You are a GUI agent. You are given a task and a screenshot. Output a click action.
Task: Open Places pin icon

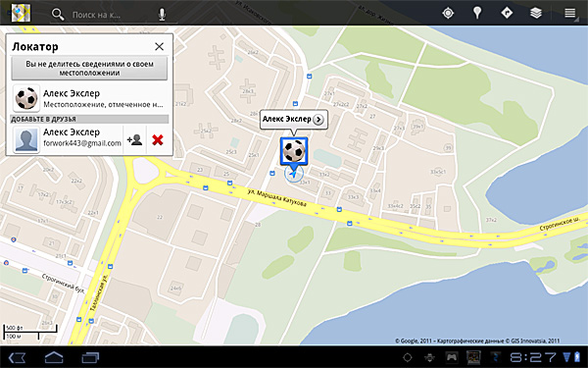click(477, 13)
